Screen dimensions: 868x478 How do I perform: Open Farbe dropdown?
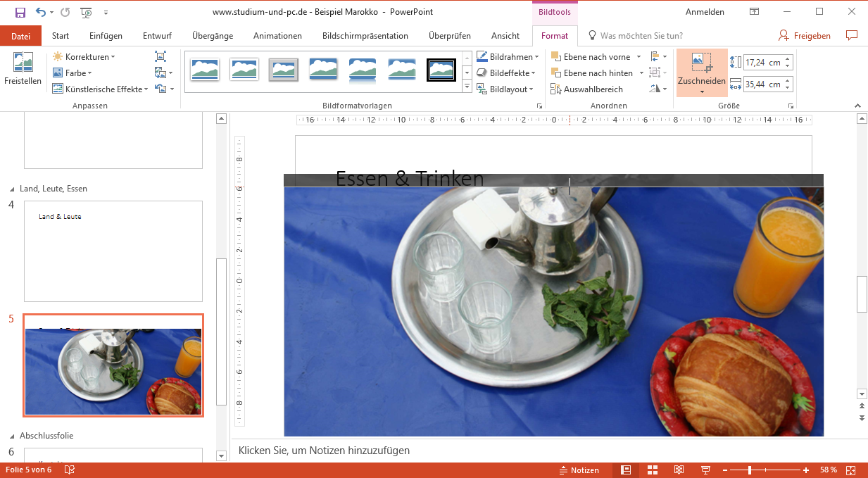click(72, 73)
